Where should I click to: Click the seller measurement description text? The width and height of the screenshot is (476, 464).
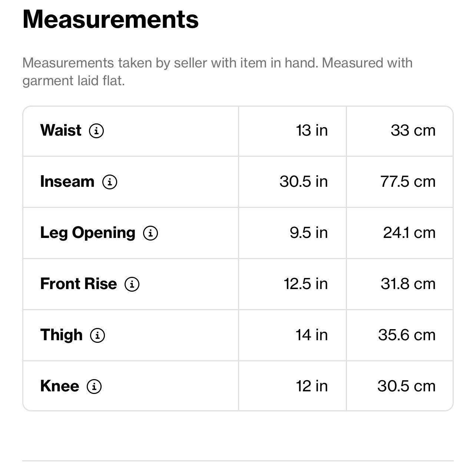pyautogui.click(x=217, y=72)
